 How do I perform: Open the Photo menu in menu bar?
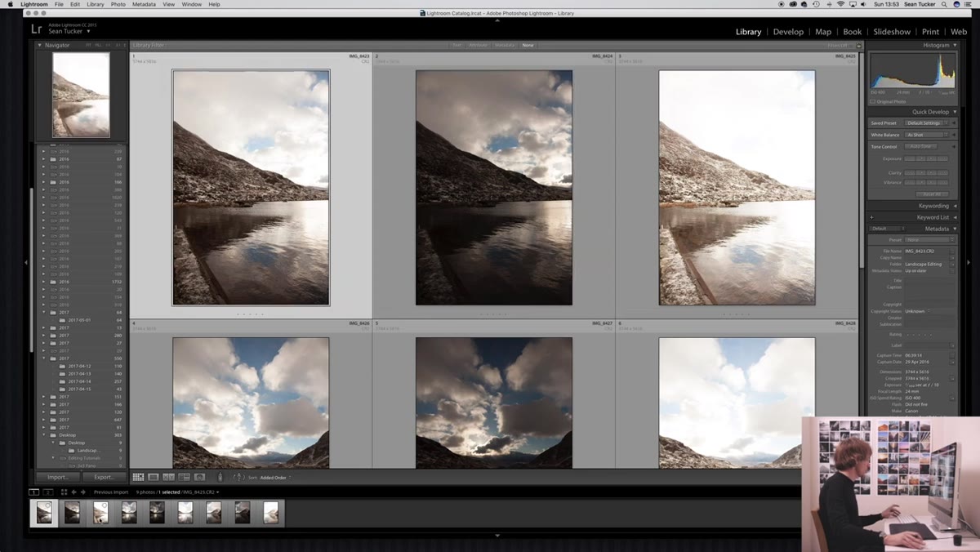[118, 4]
